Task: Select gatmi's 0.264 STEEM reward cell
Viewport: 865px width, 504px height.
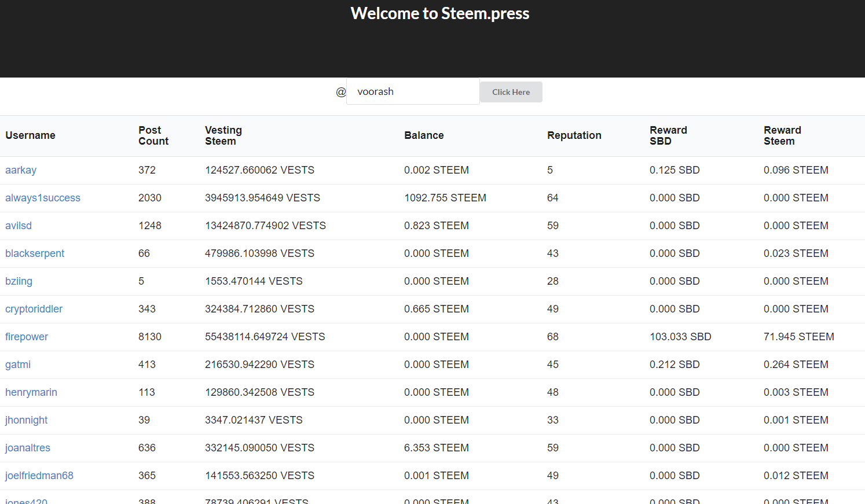Action: pos(796,365)
